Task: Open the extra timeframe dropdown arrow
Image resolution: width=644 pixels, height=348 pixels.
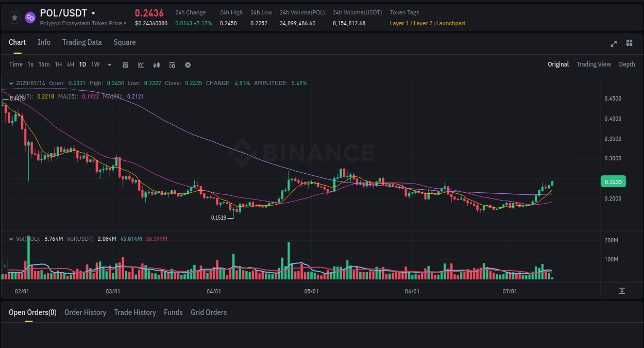Action: 109,64
